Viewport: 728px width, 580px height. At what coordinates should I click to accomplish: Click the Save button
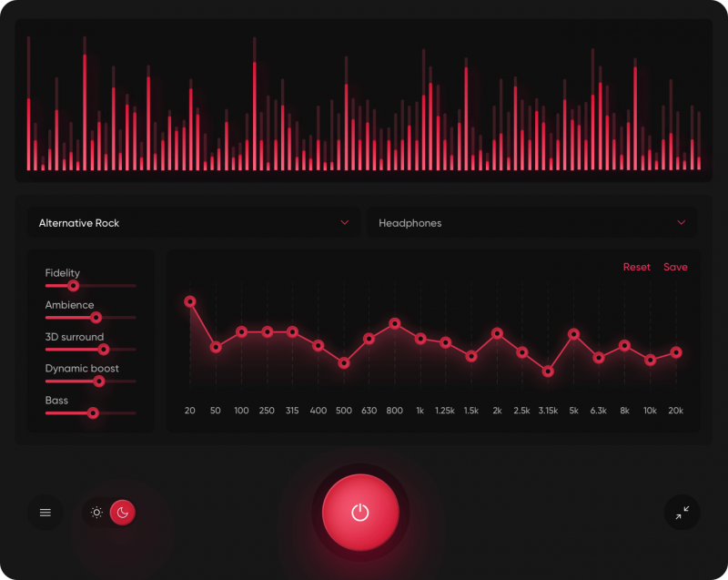(675, 267)
